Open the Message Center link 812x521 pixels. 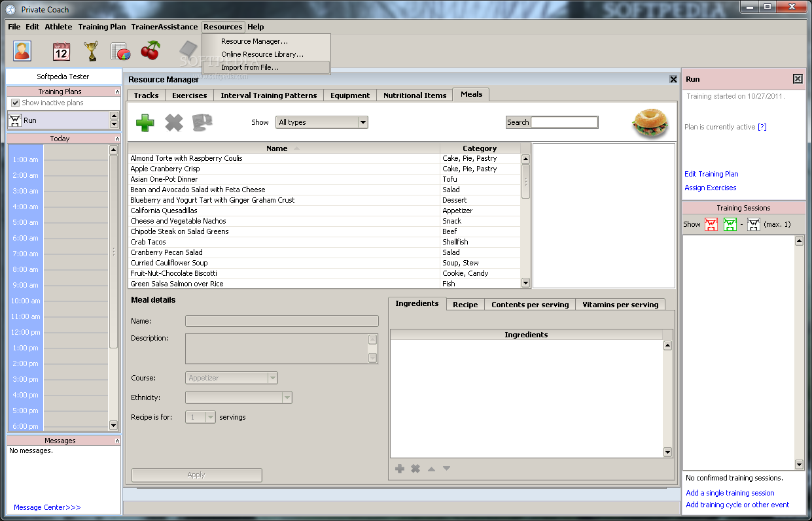point(47,507)
